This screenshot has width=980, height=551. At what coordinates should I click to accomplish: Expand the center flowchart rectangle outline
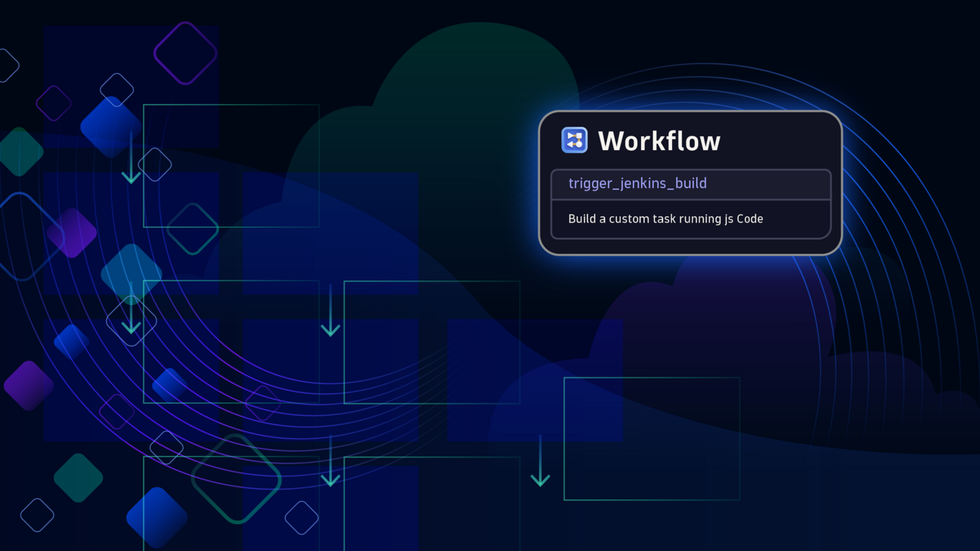tap(431, 342)
